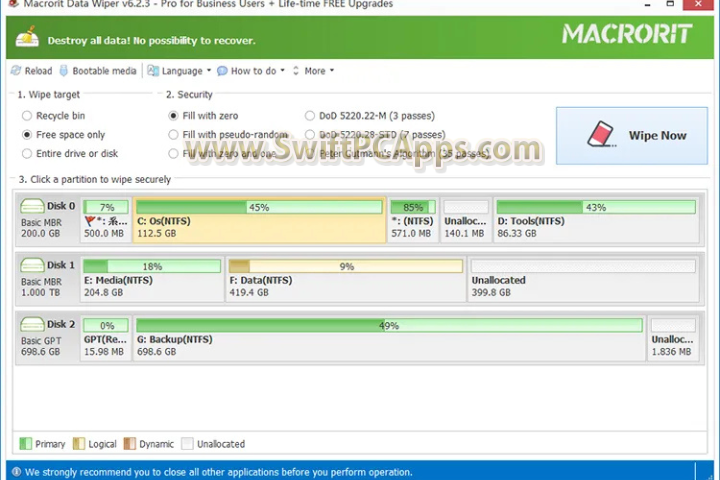Click the 'Basic MBR 200.0 GB' Disk 0 info
Screen dimensions: 720x480
[x=41, y=228]
